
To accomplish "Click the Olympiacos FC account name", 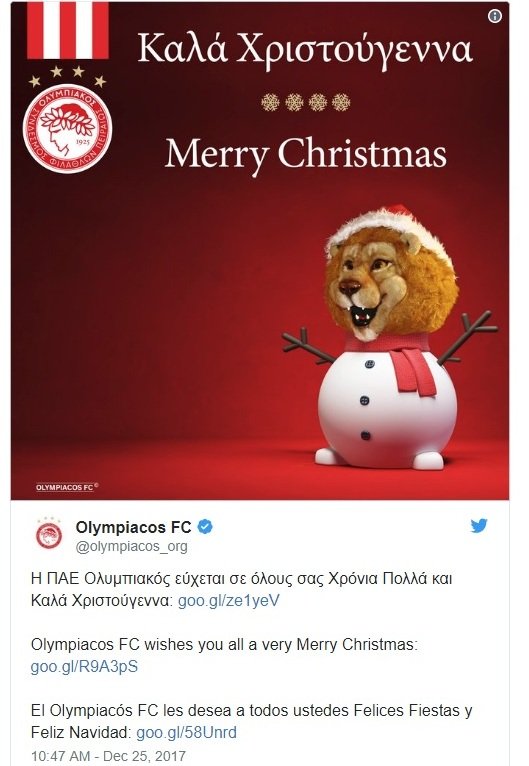I will click(133, 527).
